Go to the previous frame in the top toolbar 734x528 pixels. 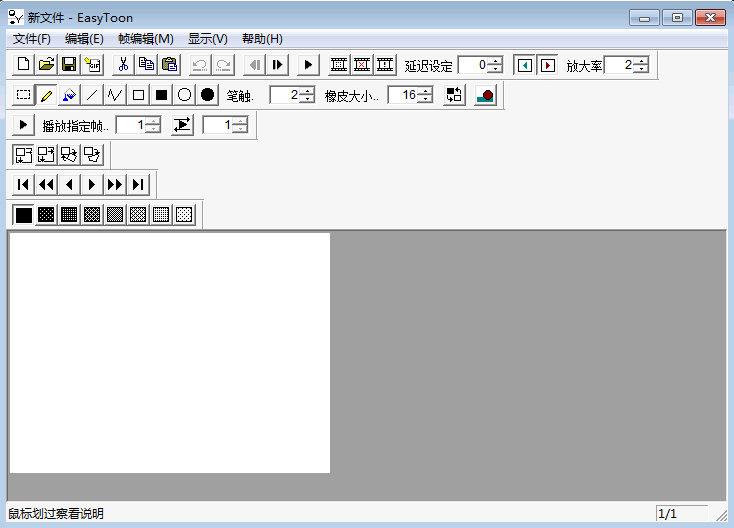tap(255, 65)
